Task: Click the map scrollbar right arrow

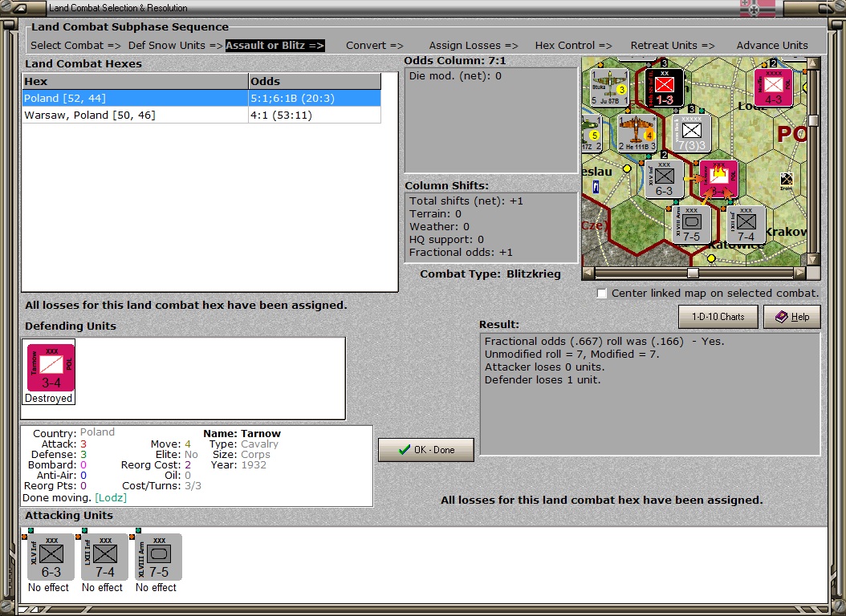Action: click(x=800, y=273)
